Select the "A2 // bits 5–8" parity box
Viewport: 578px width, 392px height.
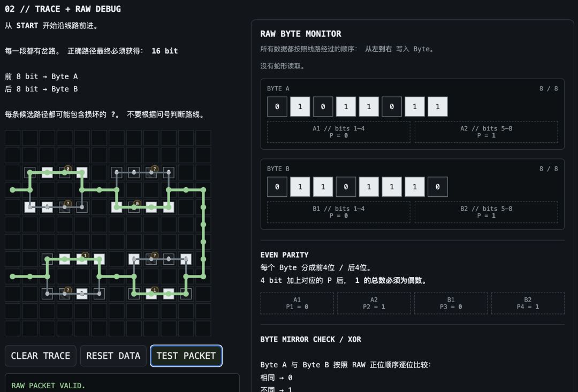pos(486,132)
